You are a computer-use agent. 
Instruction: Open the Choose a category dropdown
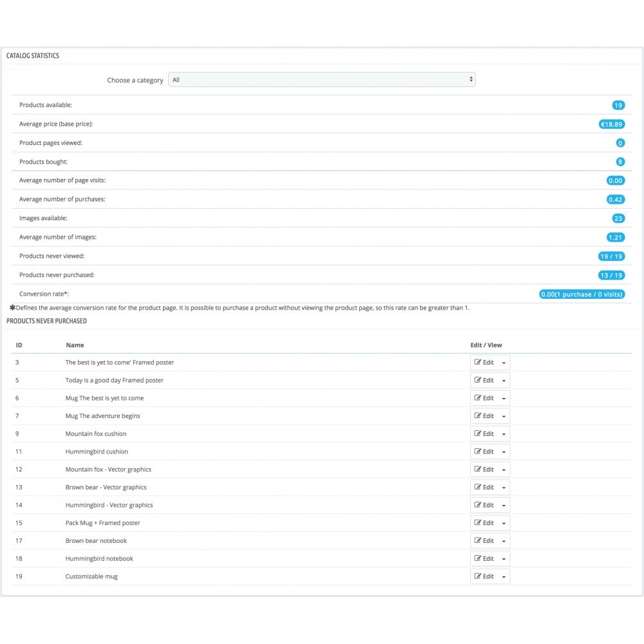point(321,79)
